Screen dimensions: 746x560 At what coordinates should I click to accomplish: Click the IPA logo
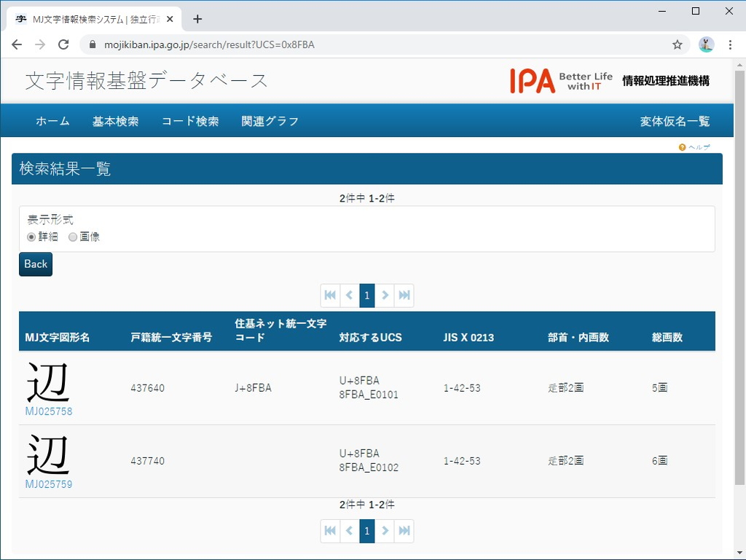[530, 80]
